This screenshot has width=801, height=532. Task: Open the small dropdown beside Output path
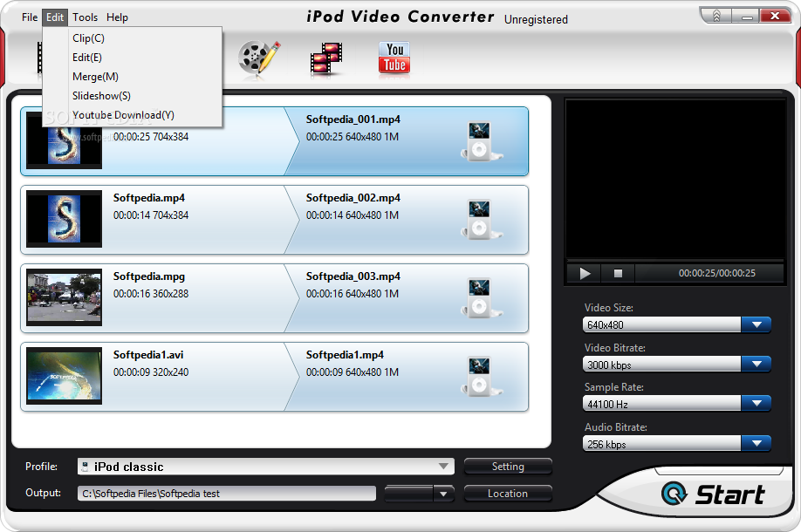point(443,494)
